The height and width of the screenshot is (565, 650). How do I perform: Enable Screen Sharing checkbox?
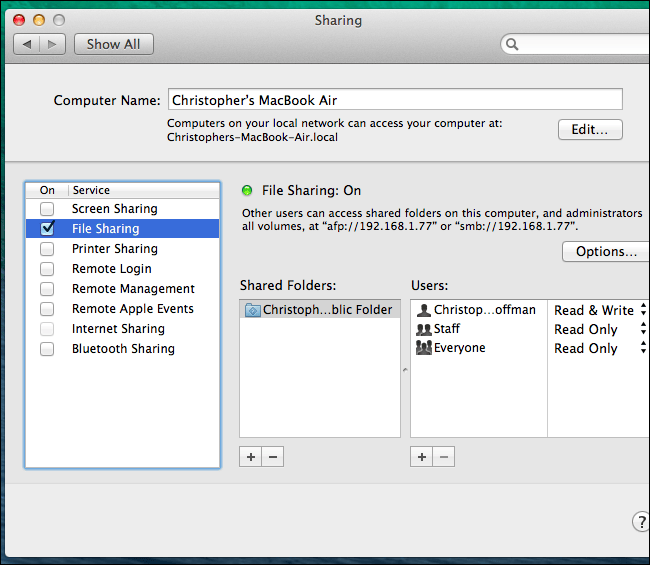coord(47,209)
